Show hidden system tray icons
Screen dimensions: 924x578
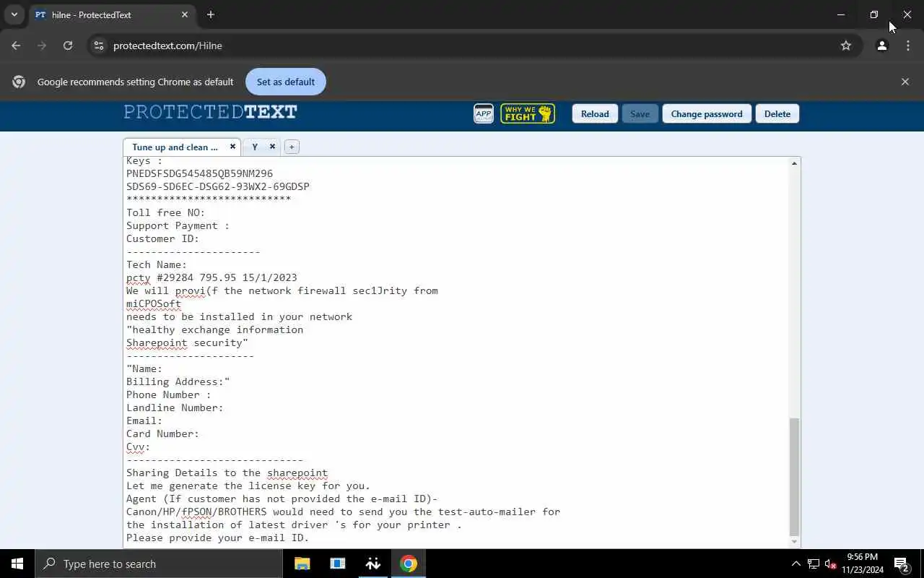[796, 564]
